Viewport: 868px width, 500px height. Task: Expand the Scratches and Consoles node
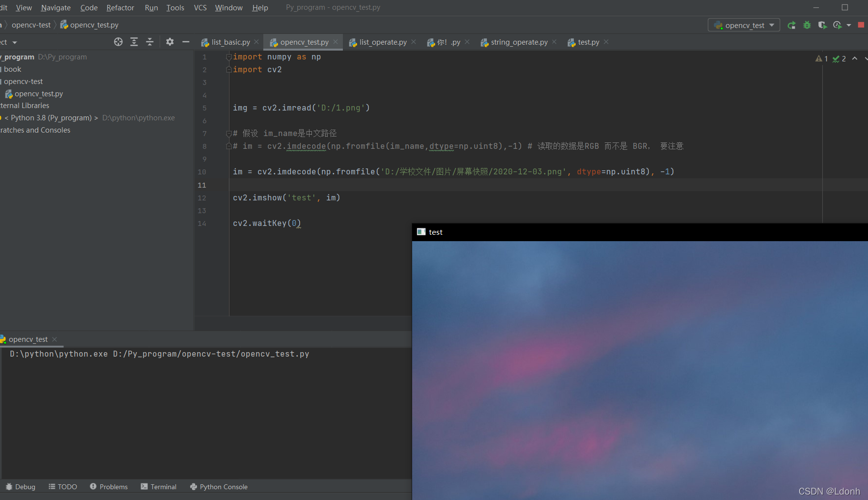[35, 130]
